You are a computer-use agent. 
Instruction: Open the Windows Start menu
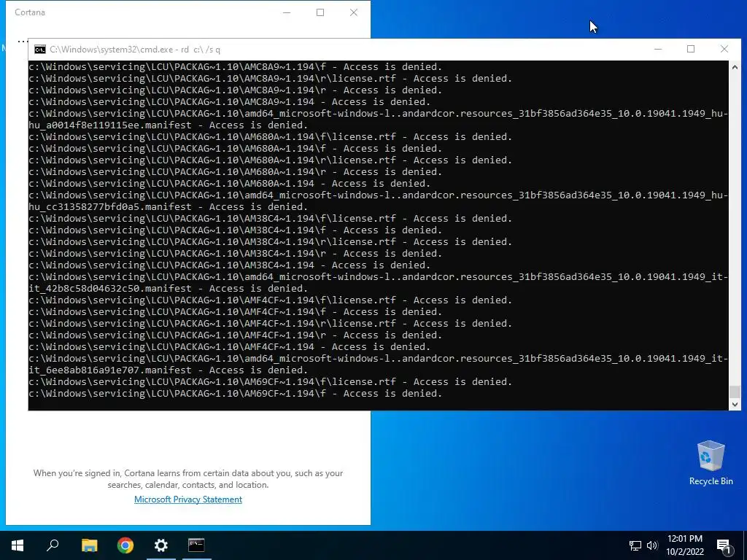click(18, 545)
